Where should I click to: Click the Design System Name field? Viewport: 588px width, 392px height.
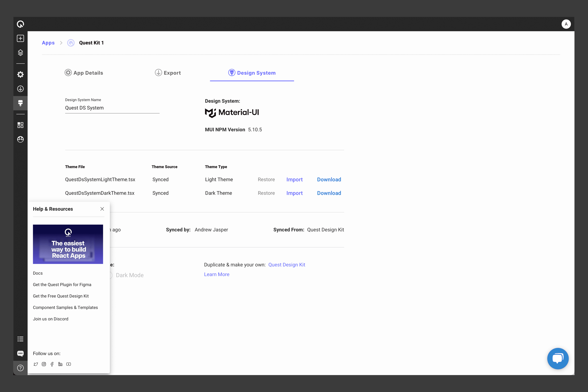(112, 108)
